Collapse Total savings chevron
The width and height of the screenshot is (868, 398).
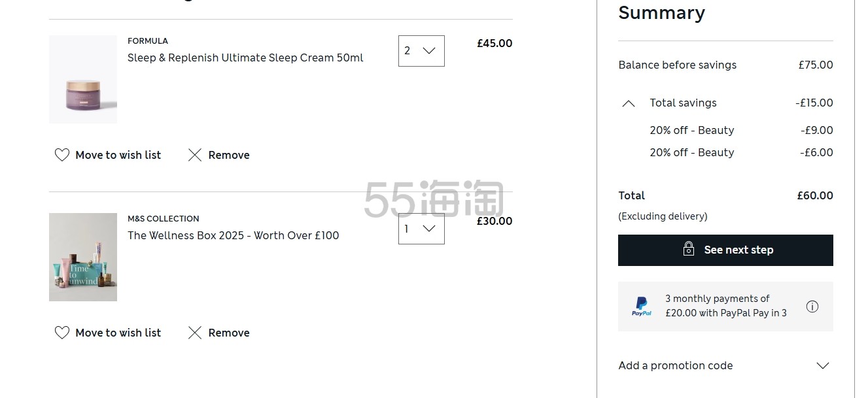(629, 103)
